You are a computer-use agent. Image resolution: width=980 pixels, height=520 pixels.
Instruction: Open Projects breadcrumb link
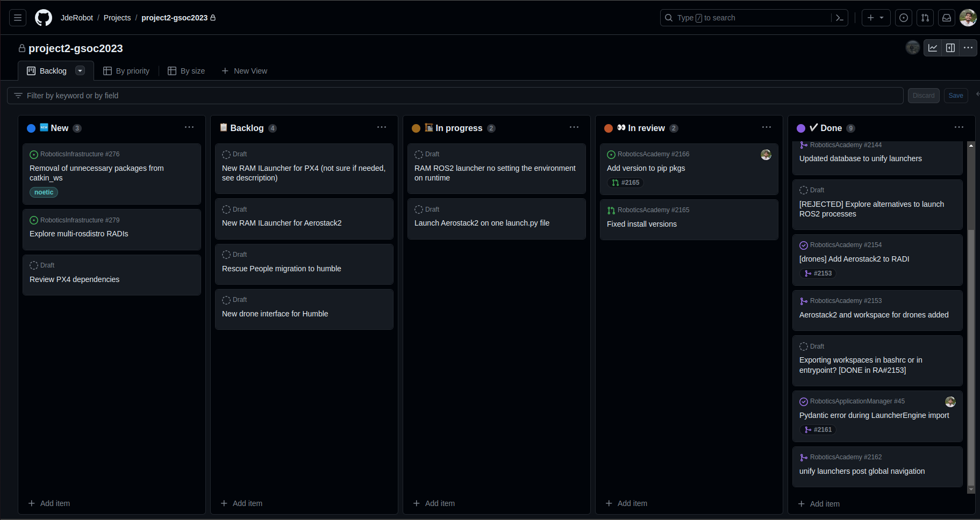coord(117,18)
